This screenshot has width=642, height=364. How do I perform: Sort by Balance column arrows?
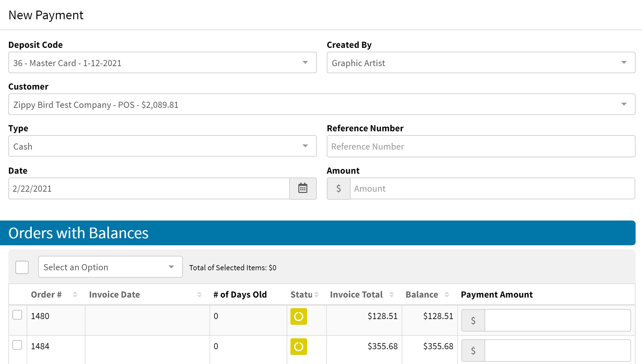(447, 294)
